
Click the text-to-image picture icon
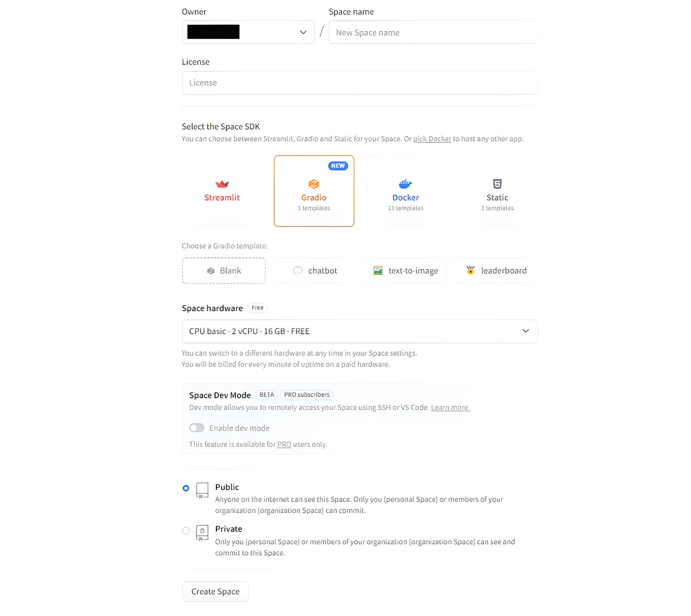[378, 270]
